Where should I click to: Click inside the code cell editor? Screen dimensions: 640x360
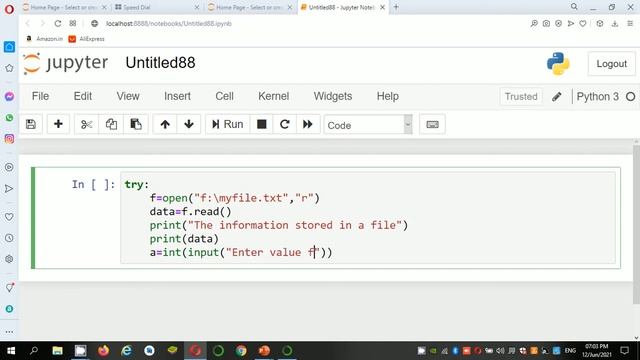coord(367,218)
